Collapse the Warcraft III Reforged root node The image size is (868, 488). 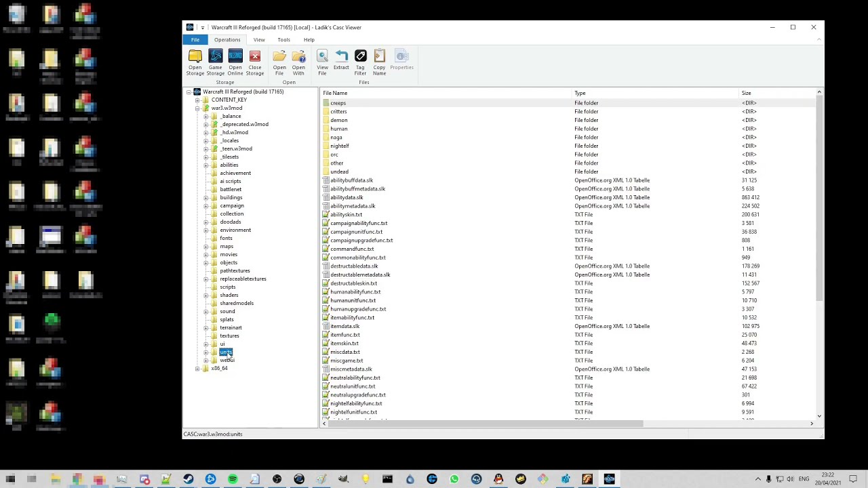pyautogui.click(x=189, y=91)
